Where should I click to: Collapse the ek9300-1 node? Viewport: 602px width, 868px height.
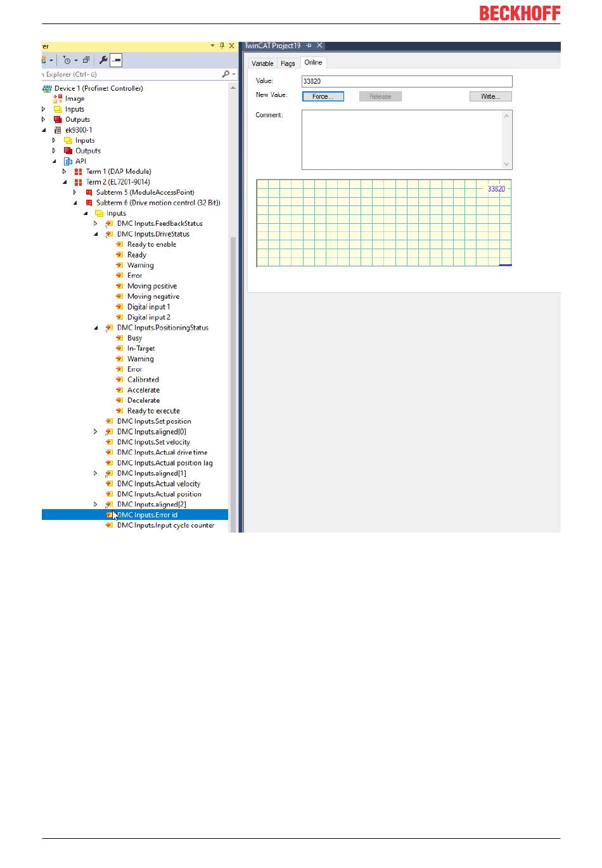(44, 130)
